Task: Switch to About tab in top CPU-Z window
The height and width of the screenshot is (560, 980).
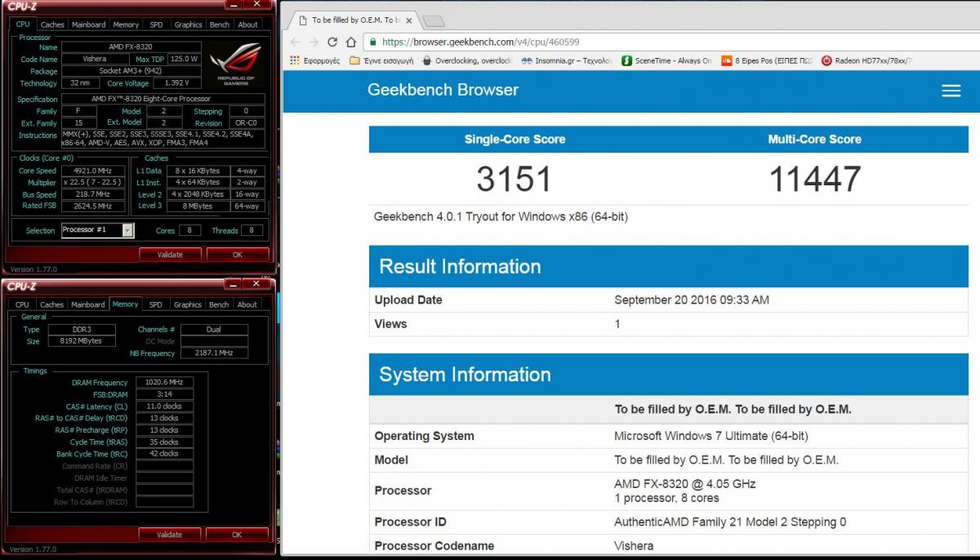Action: 247,24
